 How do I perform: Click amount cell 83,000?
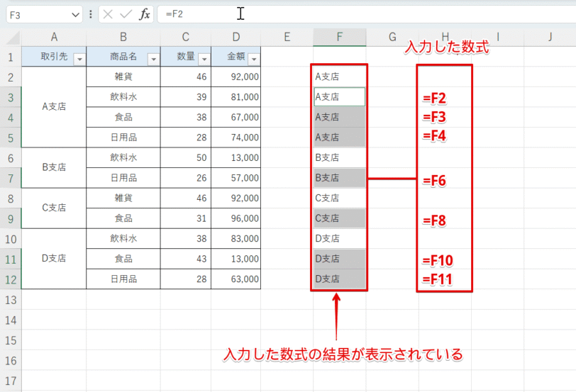[x=236, y=239]
